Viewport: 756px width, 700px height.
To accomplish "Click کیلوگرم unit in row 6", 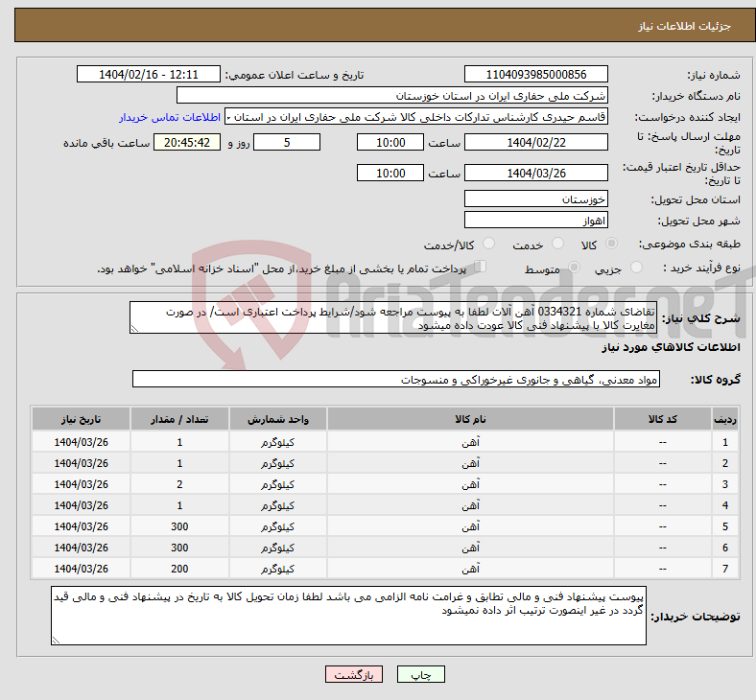I will (277, 548).
